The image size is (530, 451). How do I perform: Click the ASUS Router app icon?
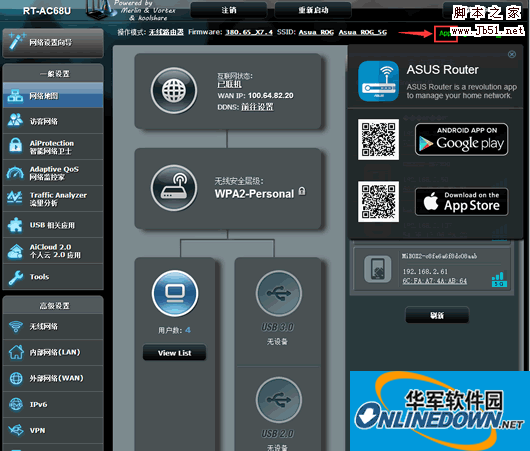[x=378, y=81]
